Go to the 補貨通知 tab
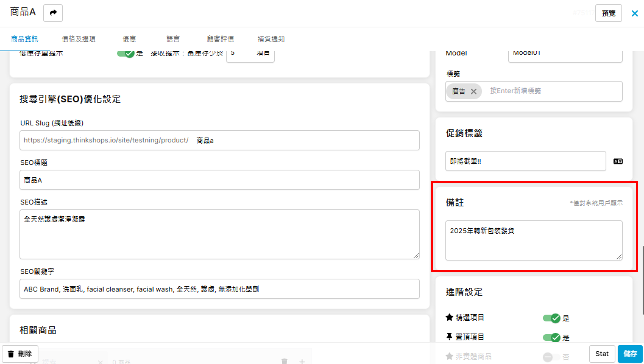Screen dimensions: 644x364 pos(271,39)
